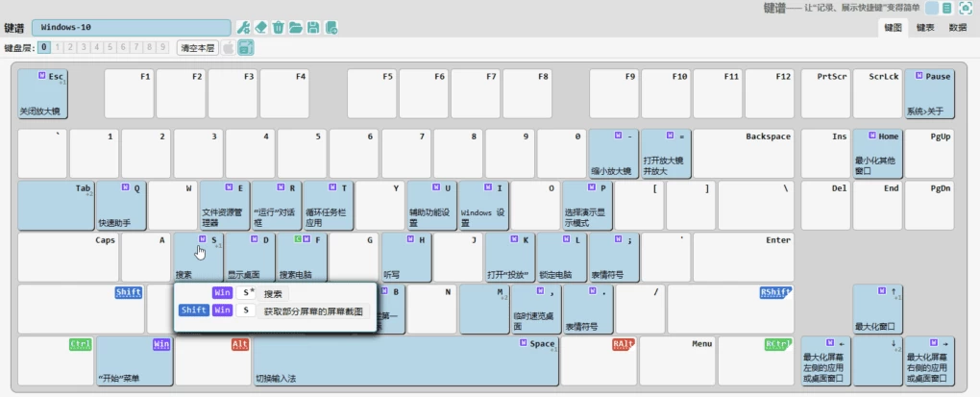The image size is (980, 397).
Task: Click the green list icon at top right
Action: pyautogui.click(x=947, y=8)
